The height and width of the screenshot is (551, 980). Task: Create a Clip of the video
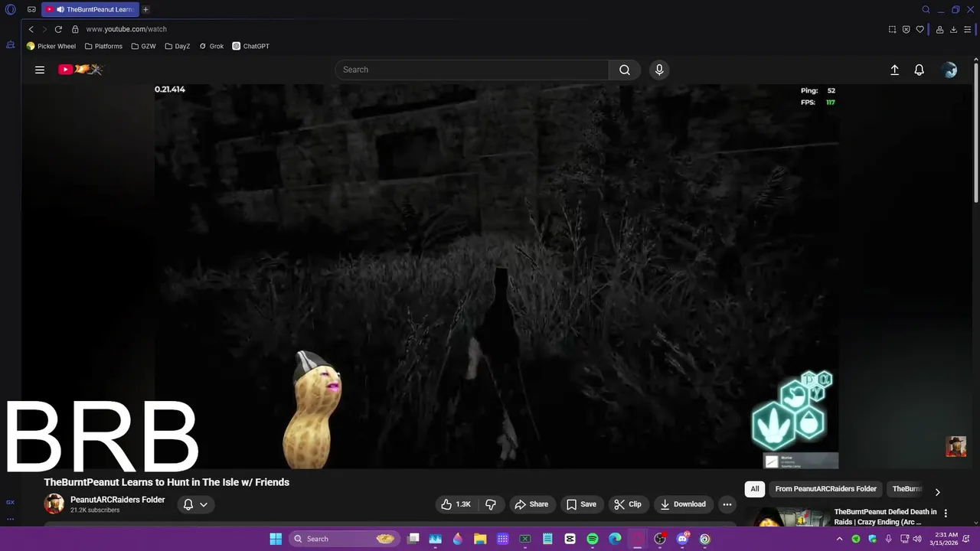(628, 504)
